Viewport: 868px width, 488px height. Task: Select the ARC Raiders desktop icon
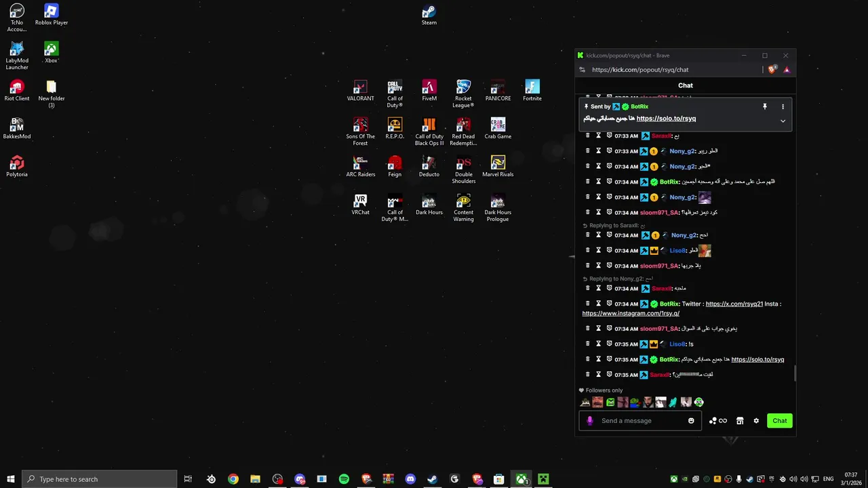click(360, 167)
